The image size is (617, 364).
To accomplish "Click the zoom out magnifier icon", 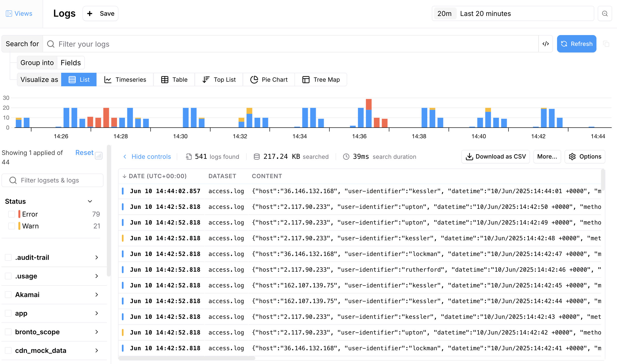I will tap(605, 14).
